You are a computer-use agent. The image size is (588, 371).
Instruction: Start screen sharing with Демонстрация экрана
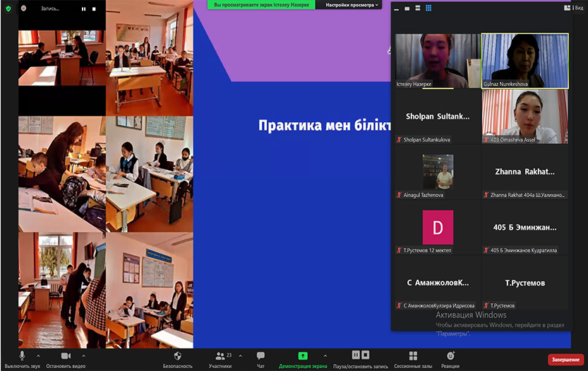[x=303, y=358]
